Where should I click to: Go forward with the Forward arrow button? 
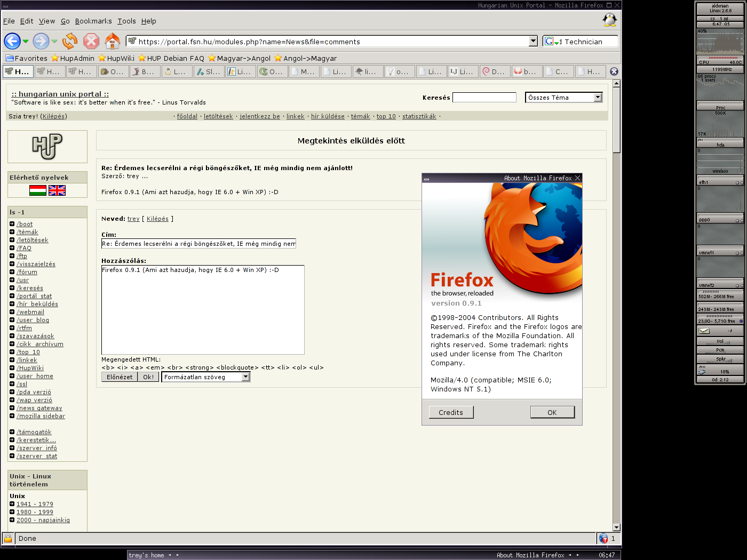point(41,41)
